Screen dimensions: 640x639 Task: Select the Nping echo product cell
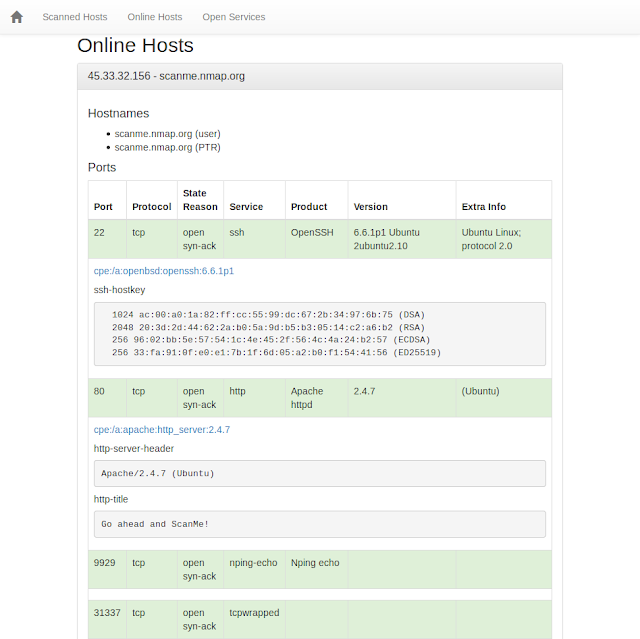(317, 570)
